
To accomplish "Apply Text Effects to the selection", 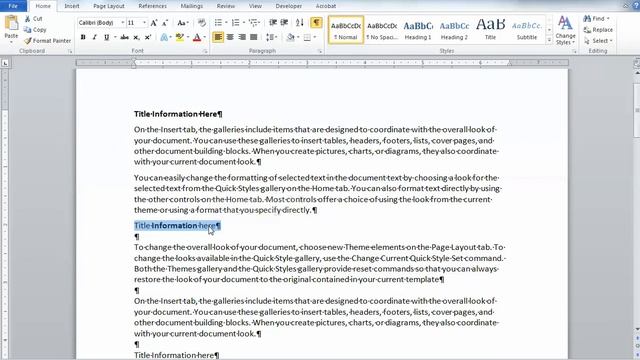I will tap(164, 37).
